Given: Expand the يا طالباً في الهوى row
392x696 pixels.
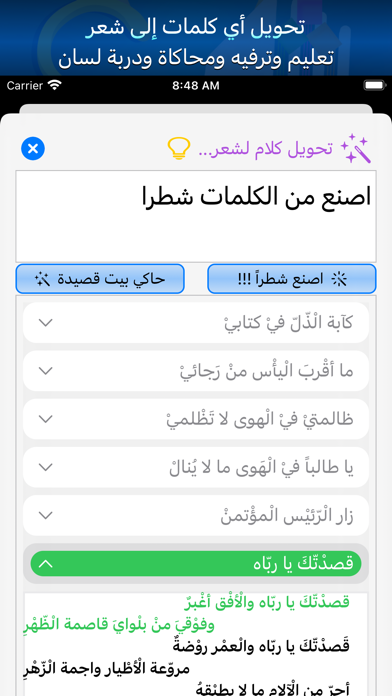Looking at the screenshot, I should [x=196, y=467].
